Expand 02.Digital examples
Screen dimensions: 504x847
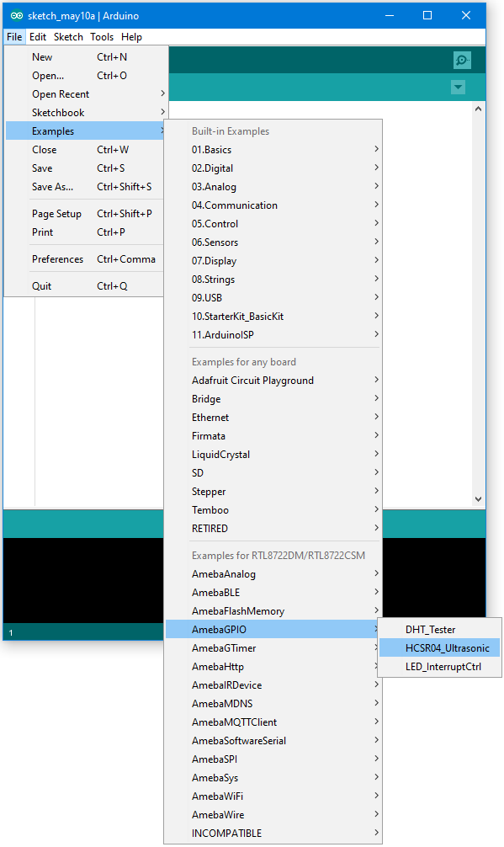[x=273, y=168]
